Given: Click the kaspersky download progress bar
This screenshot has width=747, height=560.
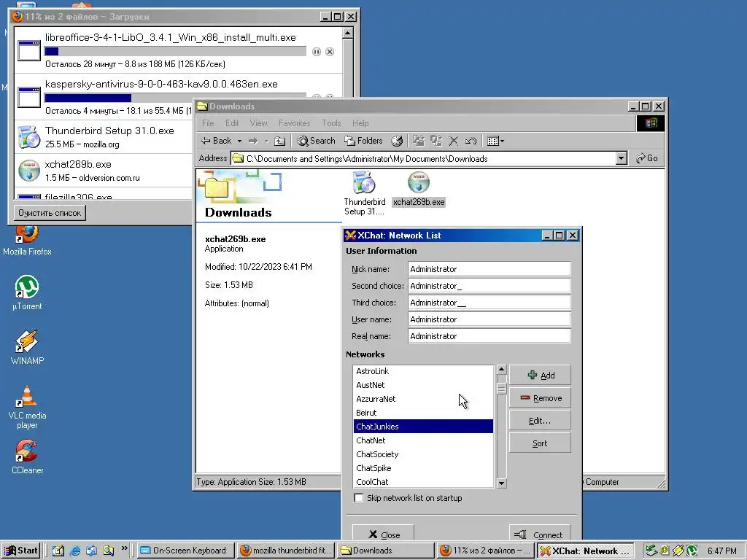Looking at the screenshot, I should [x=175, y=97].
